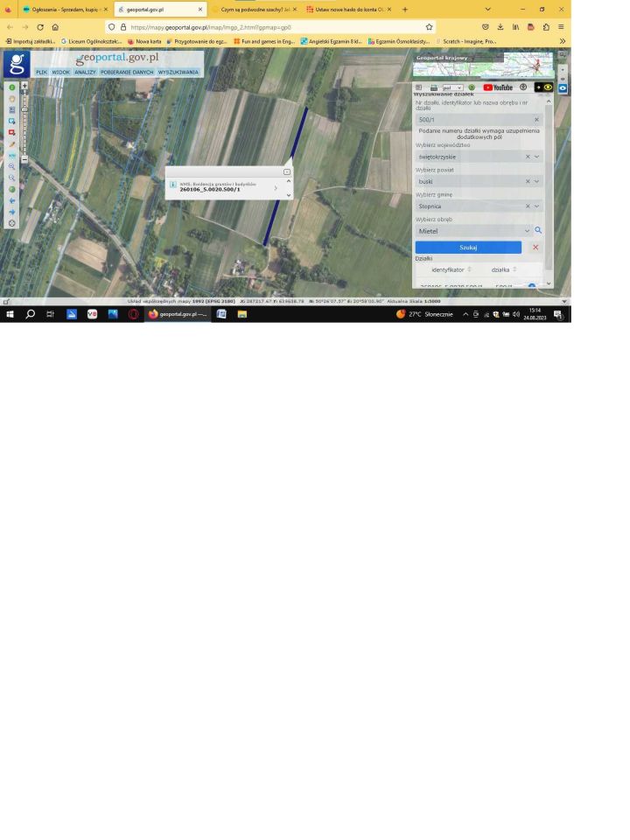Clear the świętokrzyskie selection
This screenshot has height=840, width=630.
pyautogui.click(x=527, y=157)
